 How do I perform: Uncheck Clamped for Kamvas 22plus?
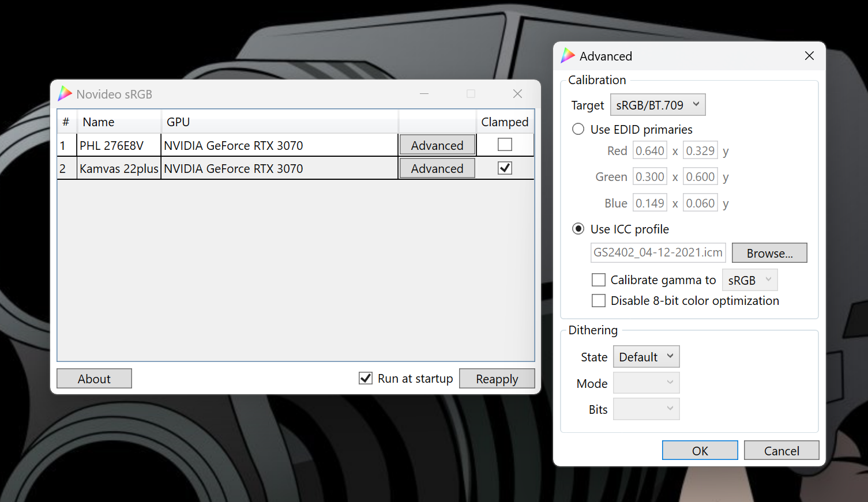505,168
